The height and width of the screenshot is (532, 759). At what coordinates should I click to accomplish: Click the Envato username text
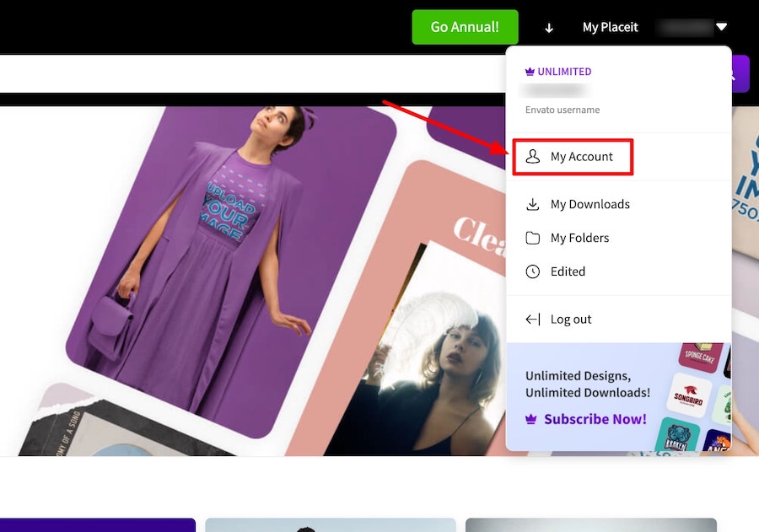point(563,110)
